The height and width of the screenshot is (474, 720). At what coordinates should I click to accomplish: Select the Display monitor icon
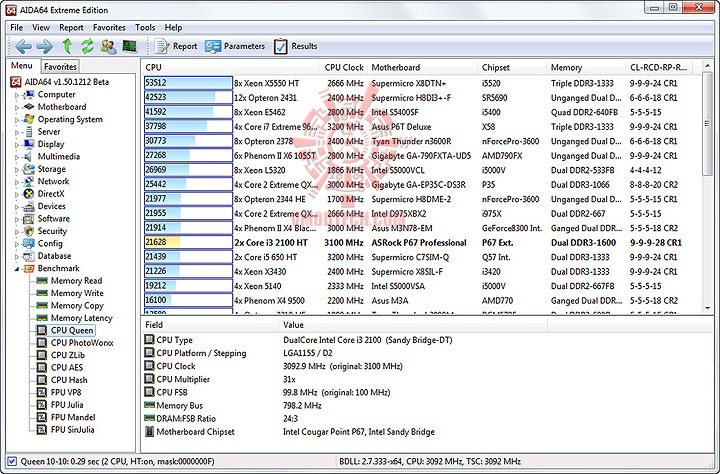(29, 144)
